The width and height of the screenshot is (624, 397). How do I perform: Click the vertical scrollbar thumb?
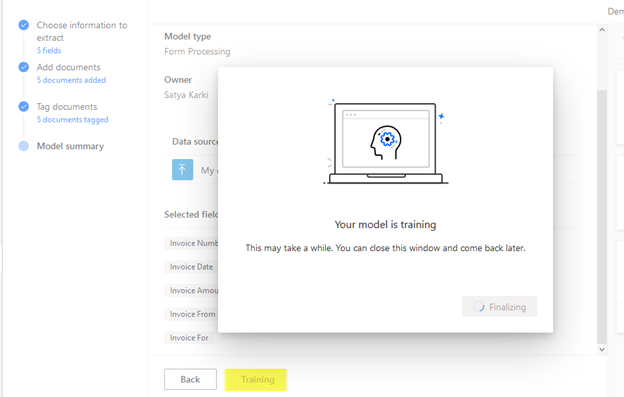tap(602, 217)
